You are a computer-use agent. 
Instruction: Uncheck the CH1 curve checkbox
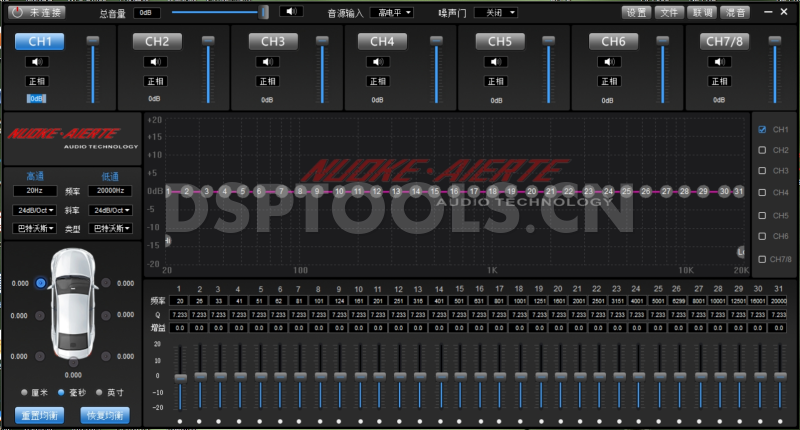point(762,130)
